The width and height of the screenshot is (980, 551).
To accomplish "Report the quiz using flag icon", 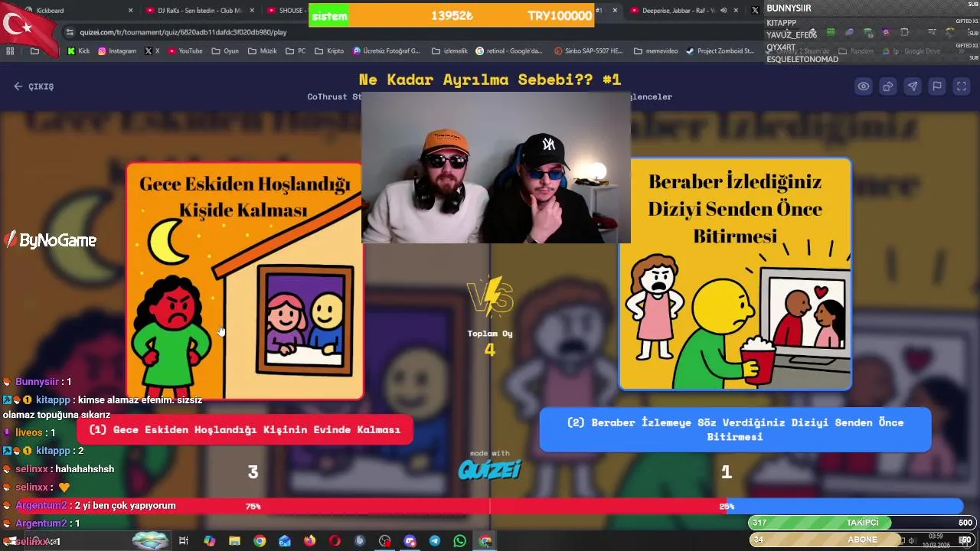I will [937, 86].
